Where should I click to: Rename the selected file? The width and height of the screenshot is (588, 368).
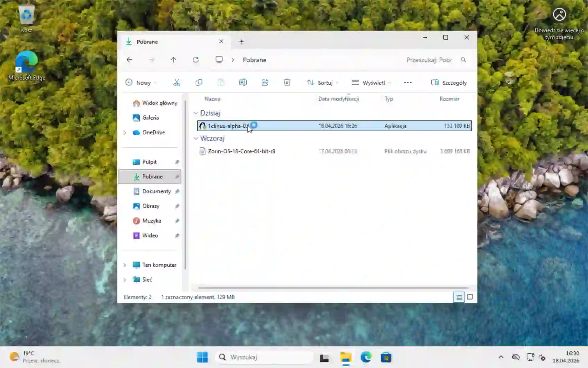243,82
